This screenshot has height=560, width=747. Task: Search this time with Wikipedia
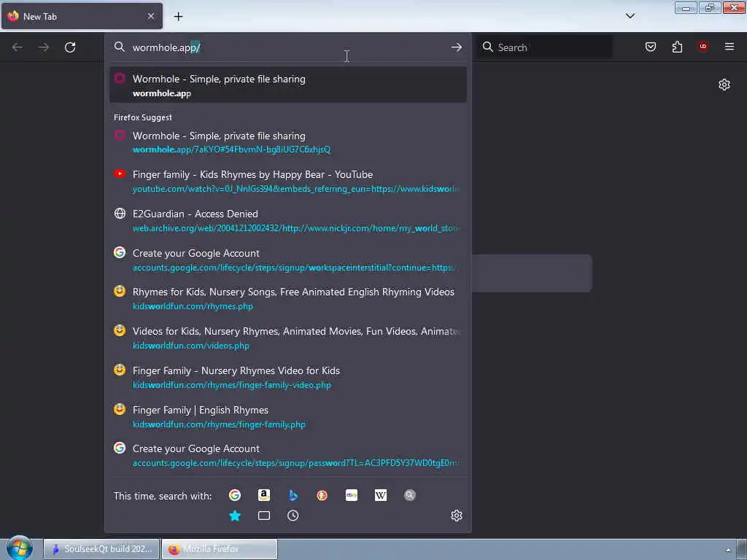coord(380,495)
